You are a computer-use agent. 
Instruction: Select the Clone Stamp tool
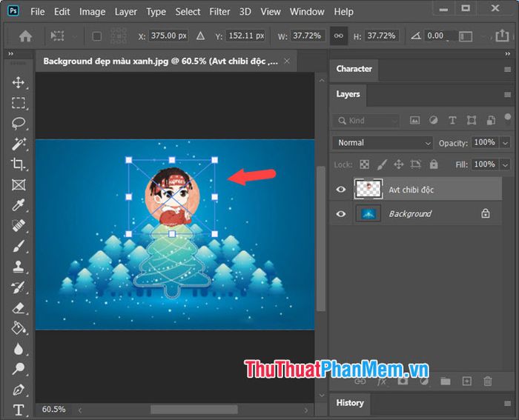[x=19, y=267]
